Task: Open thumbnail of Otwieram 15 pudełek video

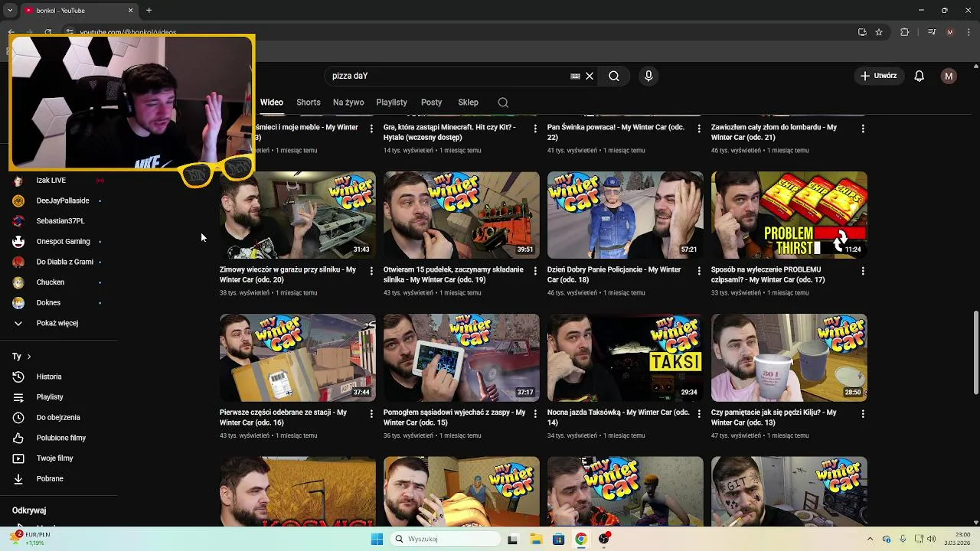Action: coord(461,215)
